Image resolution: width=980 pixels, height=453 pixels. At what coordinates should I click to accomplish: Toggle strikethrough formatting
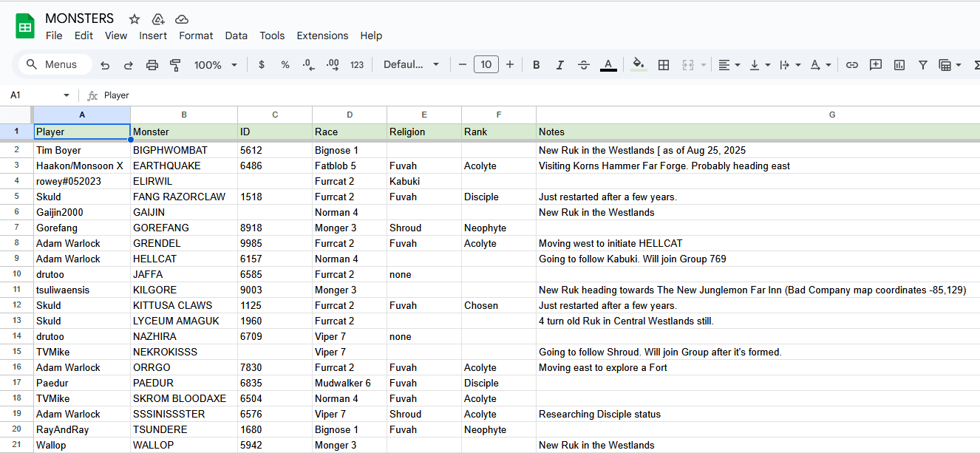coord(584,65)
